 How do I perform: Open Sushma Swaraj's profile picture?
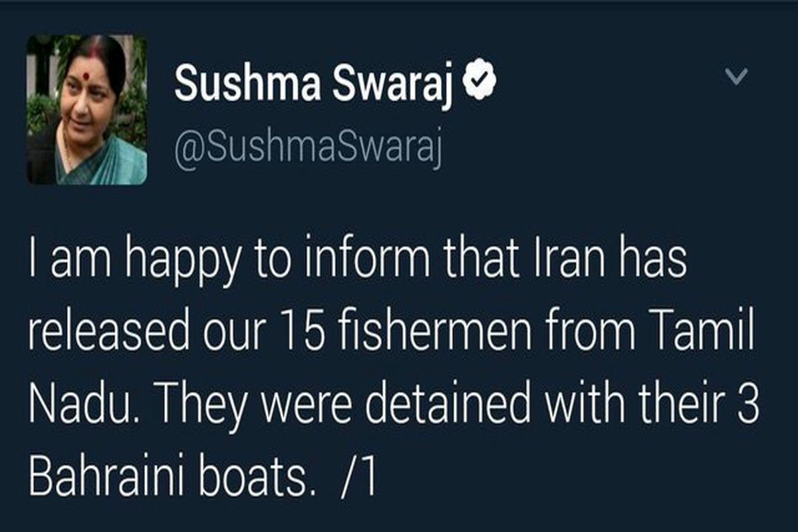pyautogui.click(x=86, y=110)
